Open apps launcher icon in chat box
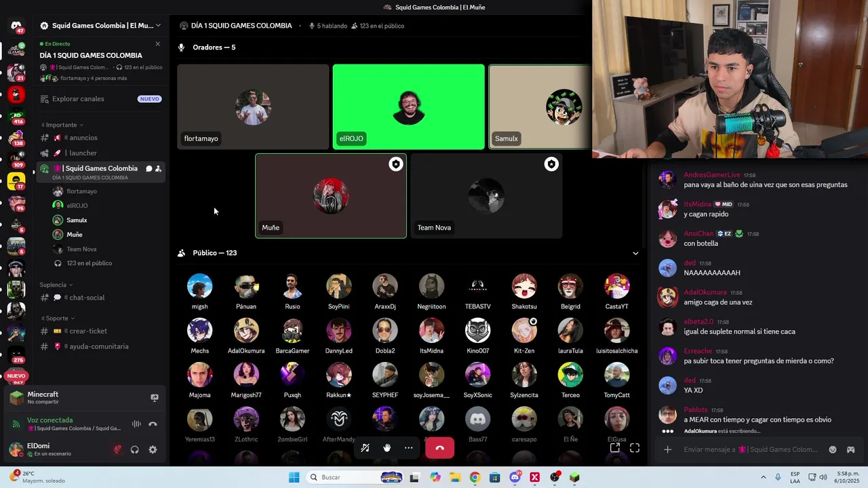The width and height of the screenshot is (868, 488). tap(850, 449)
